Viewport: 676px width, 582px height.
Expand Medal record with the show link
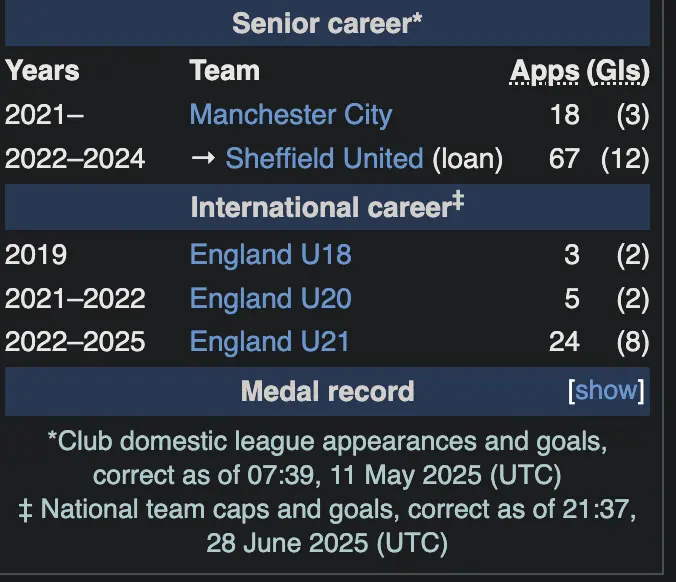click(x=606, y=391)
